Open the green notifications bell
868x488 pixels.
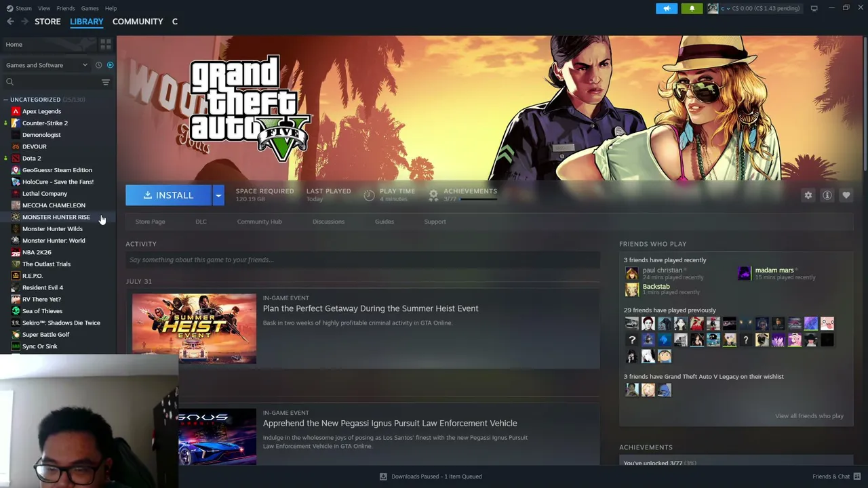(x=692, y=8)
